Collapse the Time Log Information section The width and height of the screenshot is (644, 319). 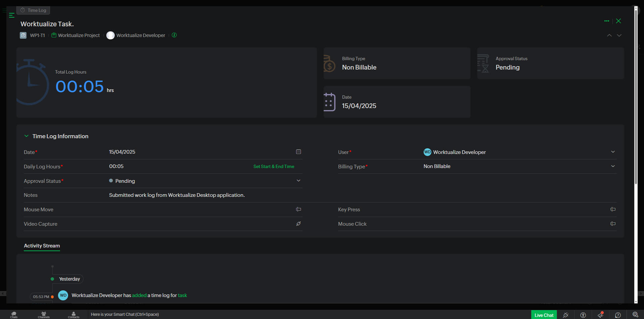point(26,136)
